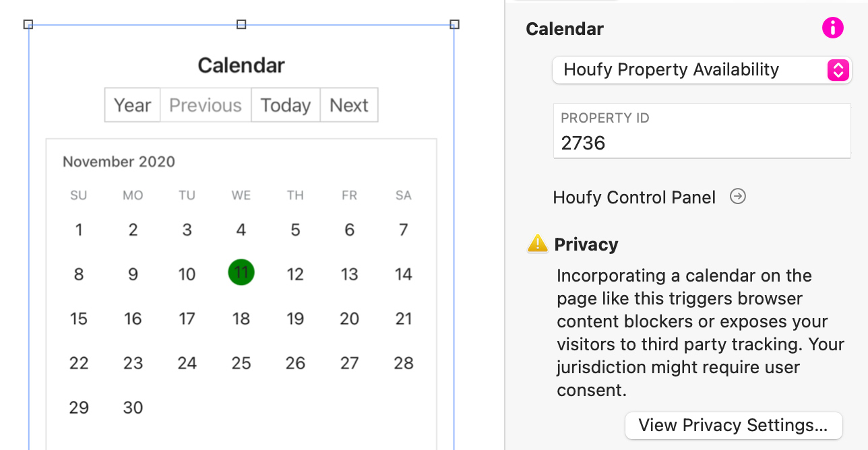Pick the date 30 in the calendar
The width and height of the screenshot is (868, 450).
[x=133, y=408]
